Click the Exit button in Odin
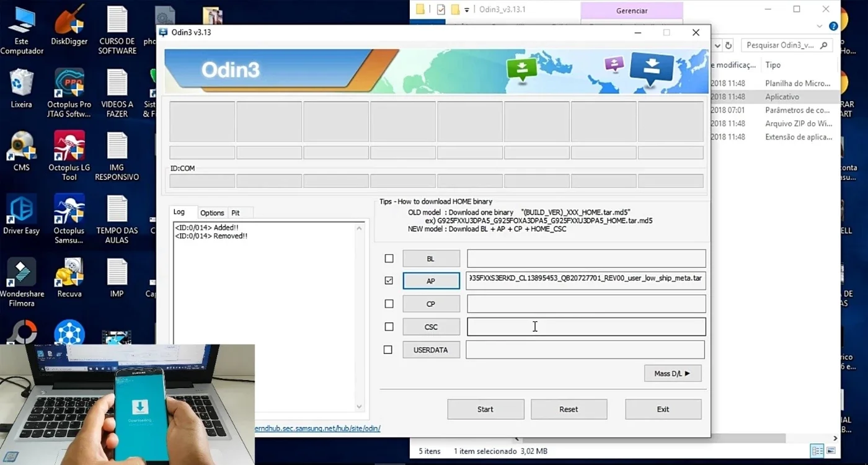 tap(663, 409)
